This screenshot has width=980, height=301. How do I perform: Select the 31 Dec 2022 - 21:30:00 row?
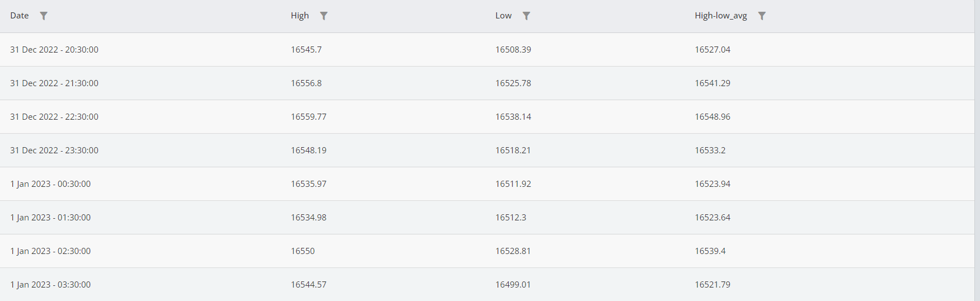(487, 83)
